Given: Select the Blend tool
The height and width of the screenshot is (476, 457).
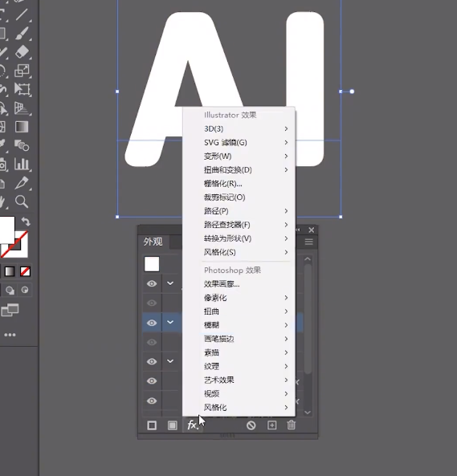Looking at the screenshot, I should click(x=22, y=145).
